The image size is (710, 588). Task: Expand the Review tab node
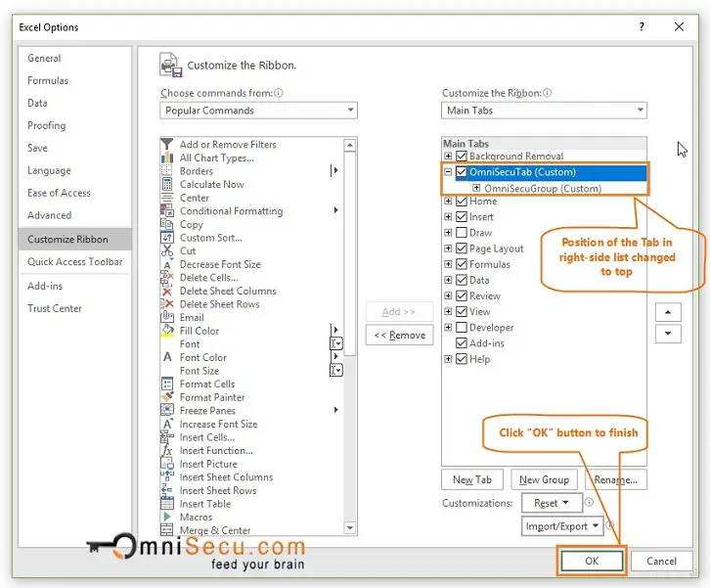pyautogui.click(x=448, y=295)
